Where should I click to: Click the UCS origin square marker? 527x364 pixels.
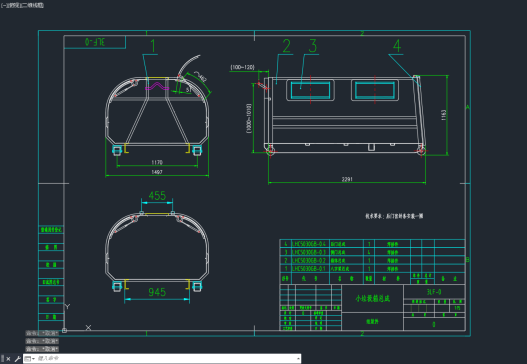pos(65,331)
